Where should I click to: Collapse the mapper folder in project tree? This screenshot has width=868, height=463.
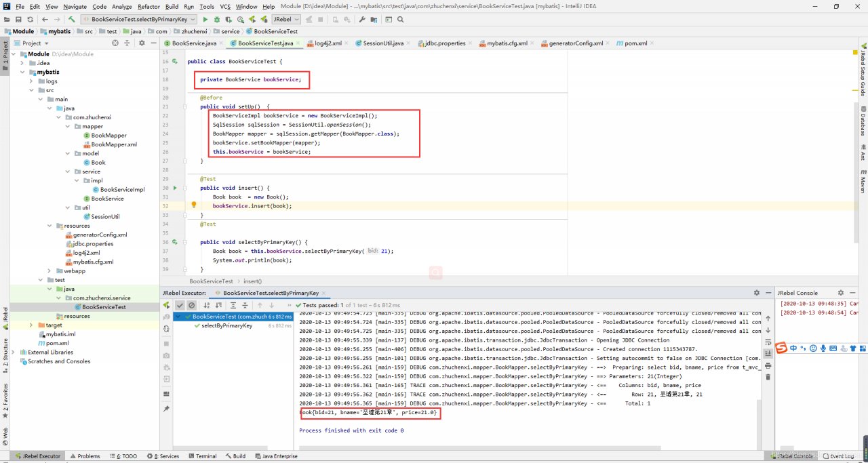68,127
